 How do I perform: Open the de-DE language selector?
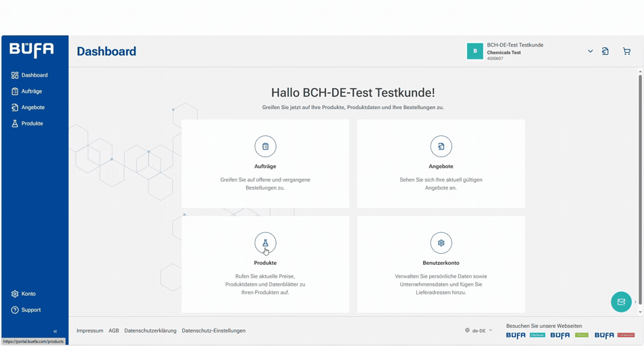pos(479,330)
